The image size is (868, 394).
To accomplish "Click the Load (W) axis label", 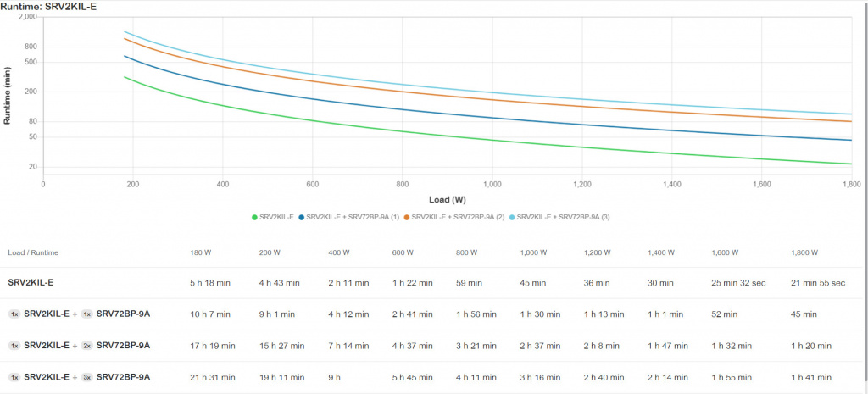I will coord(447,200).
